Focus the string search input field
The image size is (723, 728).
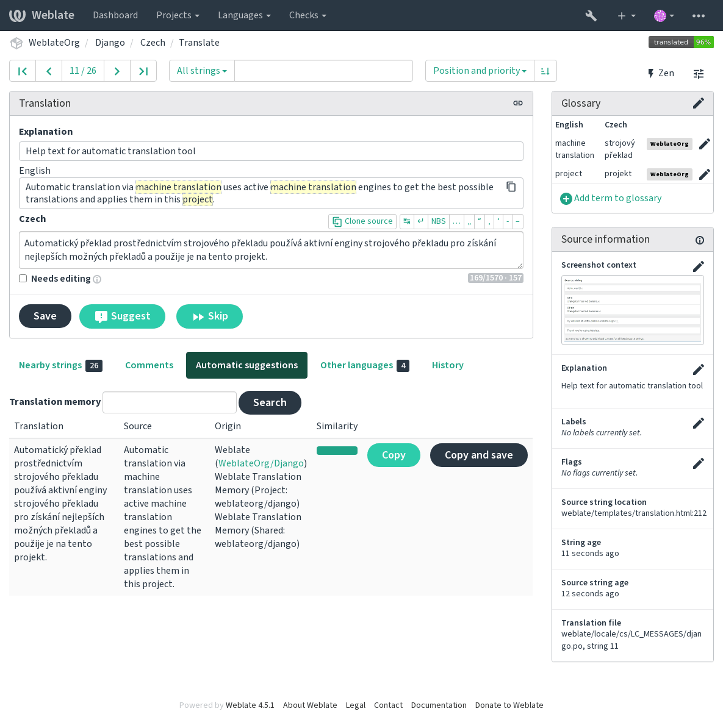tap(323, 71)
